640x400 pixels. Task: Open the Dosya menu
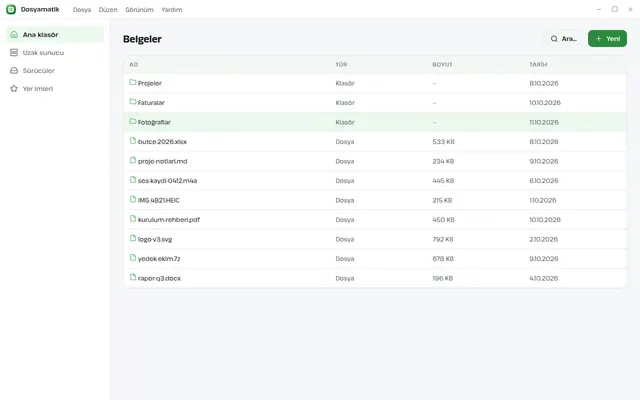pyautogui.click(x=82, y=9)
